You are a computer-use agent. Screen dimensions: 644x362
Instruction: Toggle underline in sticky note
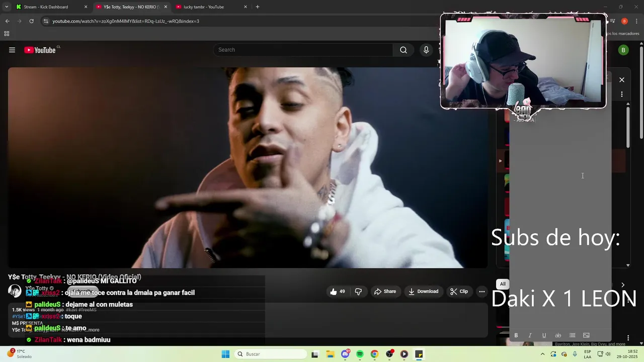(x=544, y=335)
